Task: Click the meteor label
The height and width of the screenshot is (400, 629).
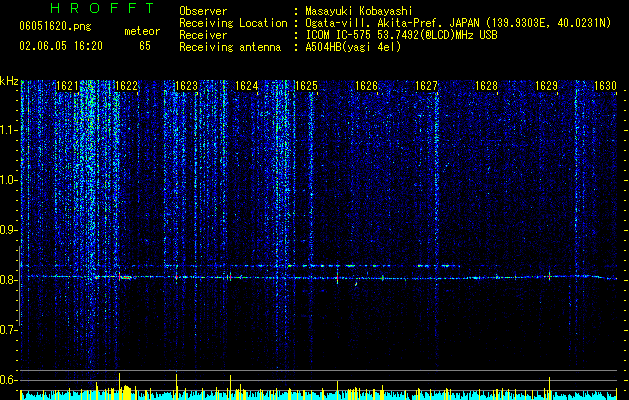Action: coord(142,31)
